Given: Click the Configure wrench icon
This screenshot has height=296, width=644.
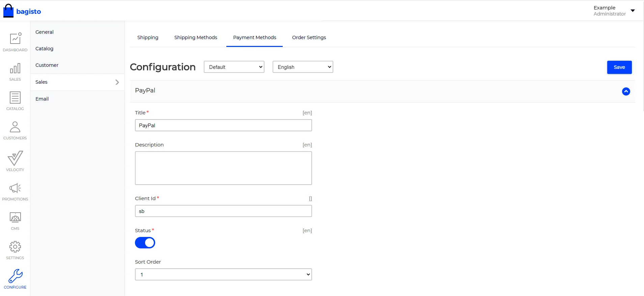Looking at the screenshot, I should 15,276.
